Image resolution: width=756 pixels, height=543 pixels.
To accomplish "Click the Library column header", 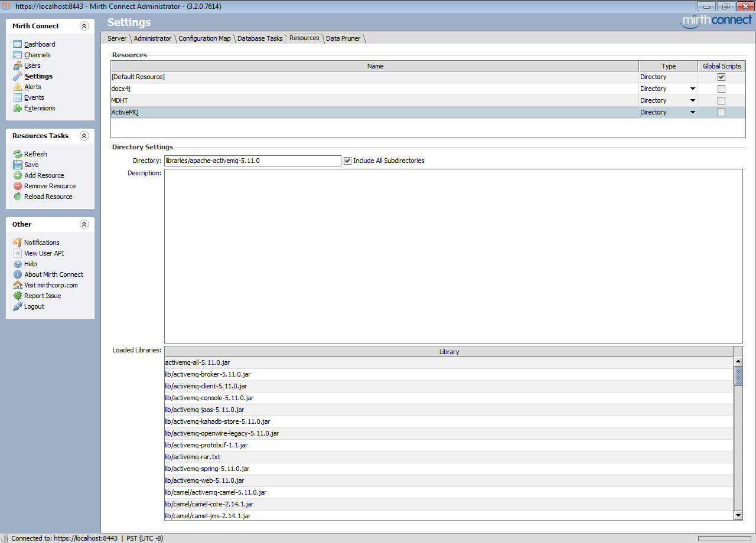I will [449, 351].
